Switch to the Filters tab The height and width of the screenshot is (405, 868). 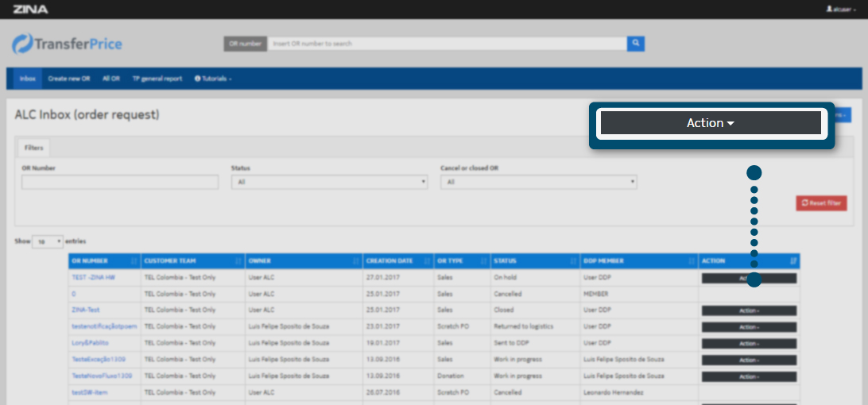click(33, 147)
